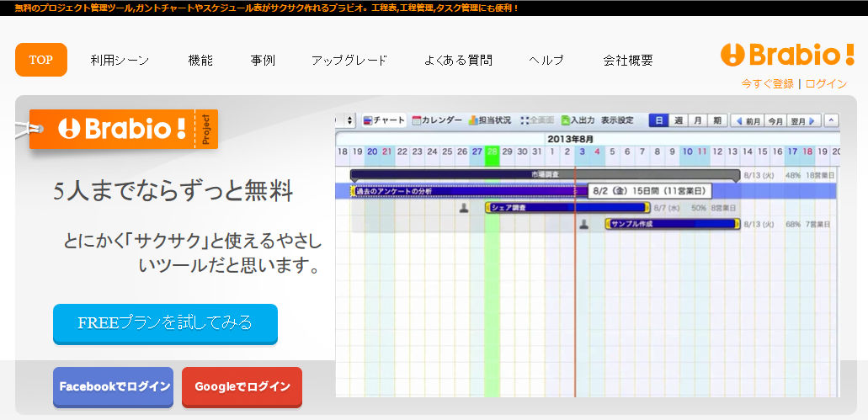Click the 今すぐ登録 sign-up link
The height and width of the screenshot is (420, 868).
767,83
